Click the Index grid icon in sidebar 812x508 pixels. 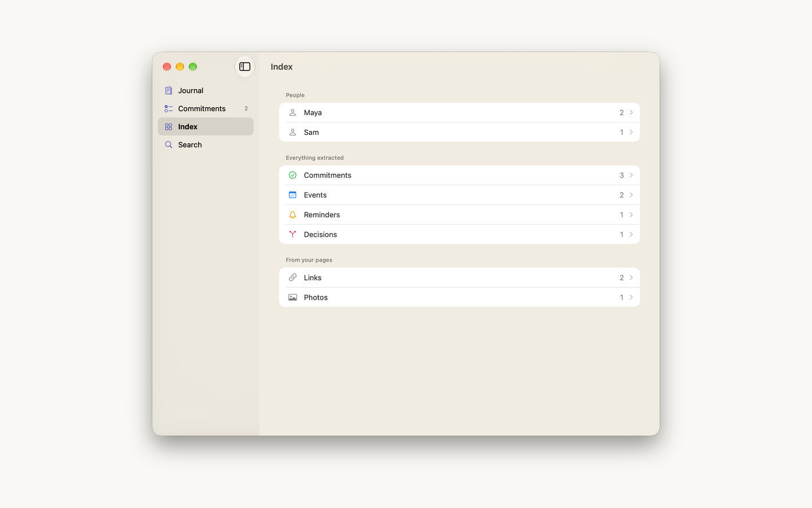[x=169, y=127]
